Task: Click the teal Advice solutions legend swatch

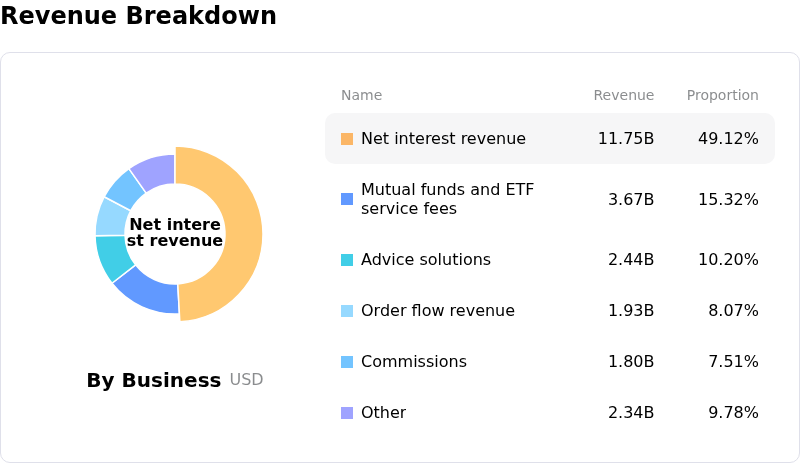Action: point(347,260)
